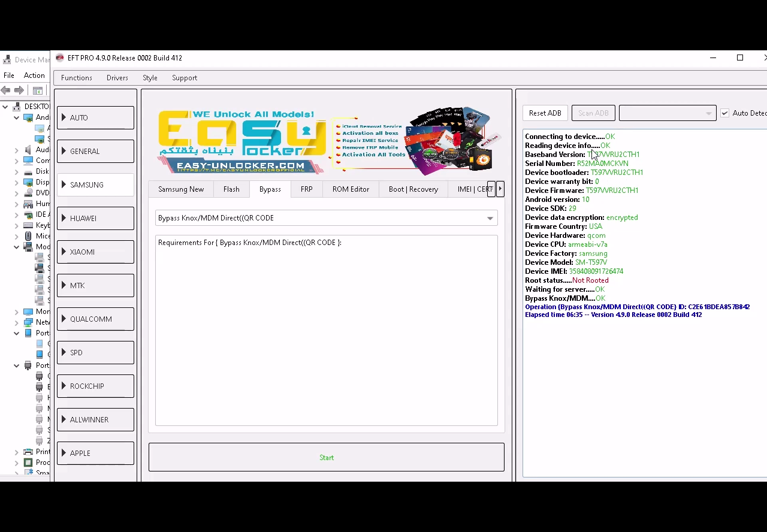Collapse the Modems tree node

(x=17, y=247)
